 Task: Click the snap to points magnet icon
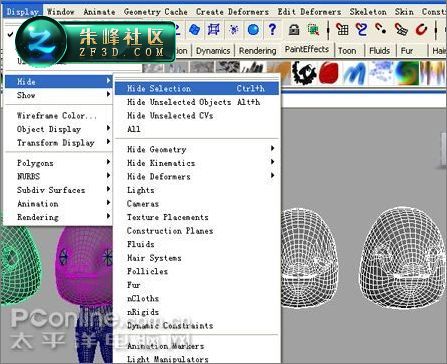point(381,29)
